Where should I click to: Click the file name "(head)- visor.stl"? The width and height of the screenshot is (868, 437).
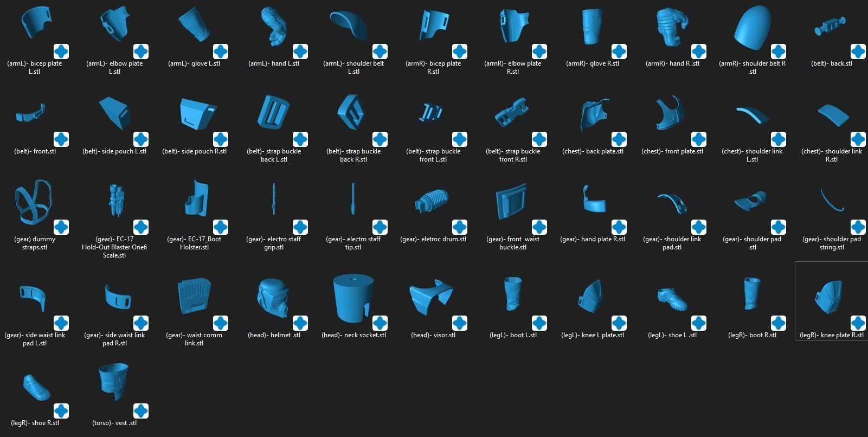click(433, 335)
